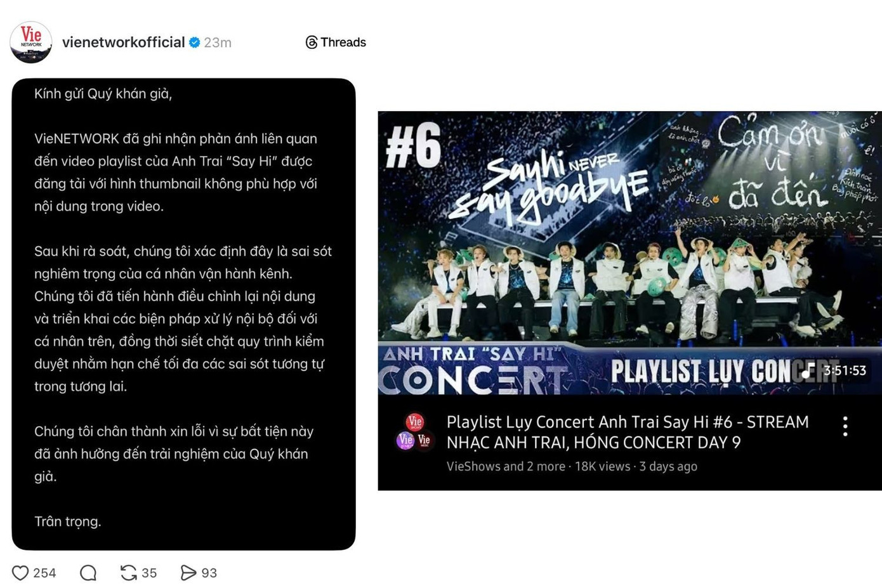Open the black apology statement image
The width and height of the screenshot is (882, 588).
[x=183, y=314]
